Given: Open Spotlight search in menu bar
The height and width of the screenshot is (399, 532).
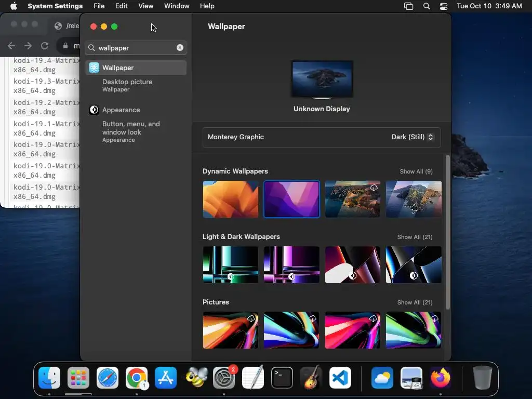Looking at the screenshot, I should tap(427, 6).
